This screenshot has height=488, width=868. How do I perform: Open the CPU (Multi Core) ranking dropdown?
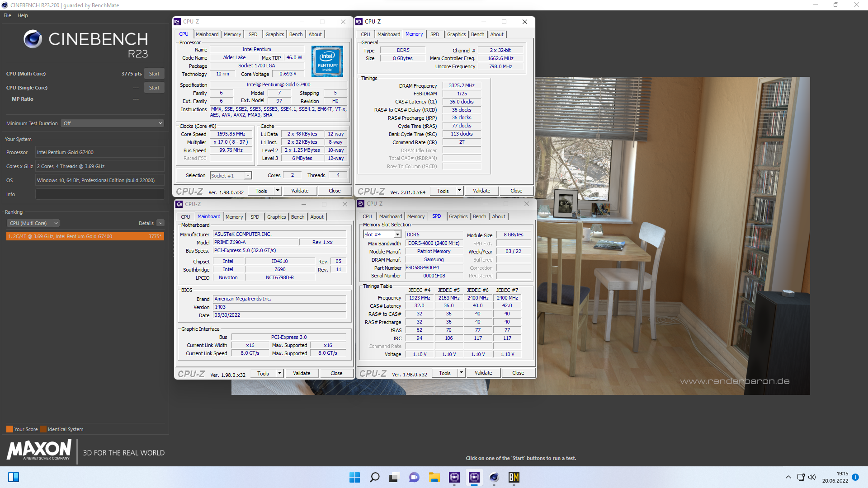coord(33,223)
